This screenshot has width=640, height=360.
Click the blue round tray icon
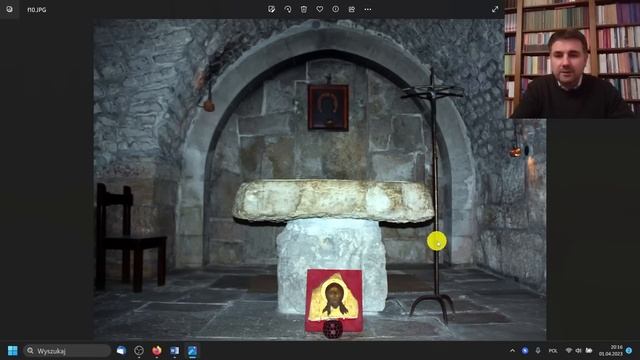point(525,351)
